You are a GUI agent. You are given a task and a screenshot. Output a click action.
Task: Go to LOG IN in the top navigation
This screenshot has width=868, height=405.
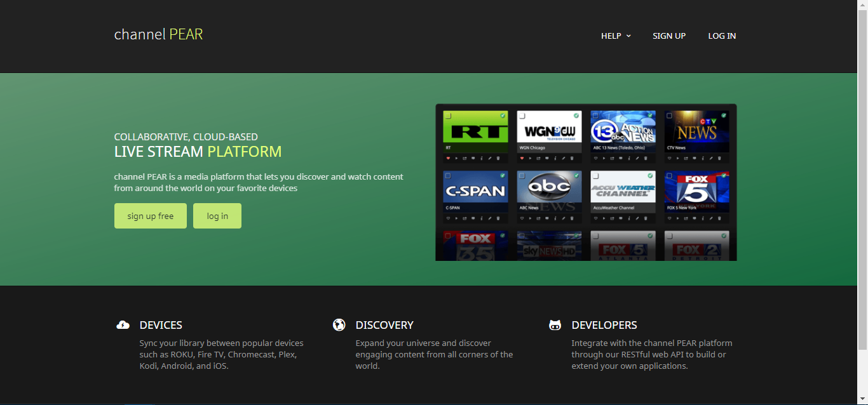click(722, 36)
